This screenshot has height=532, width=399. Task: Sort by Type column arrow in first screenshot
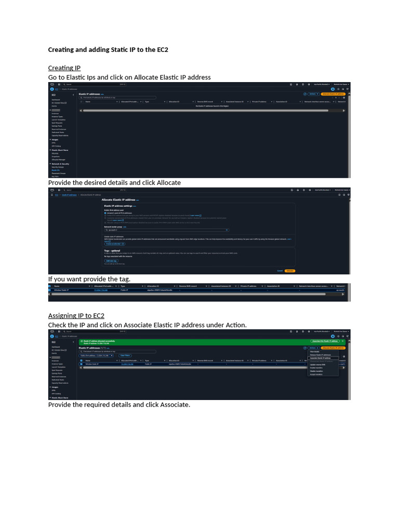(165, 102)
